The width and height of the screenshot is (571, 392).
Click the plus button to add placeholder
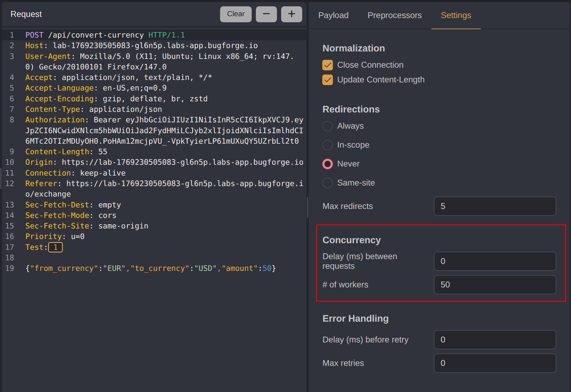click(x=291, y=14)
